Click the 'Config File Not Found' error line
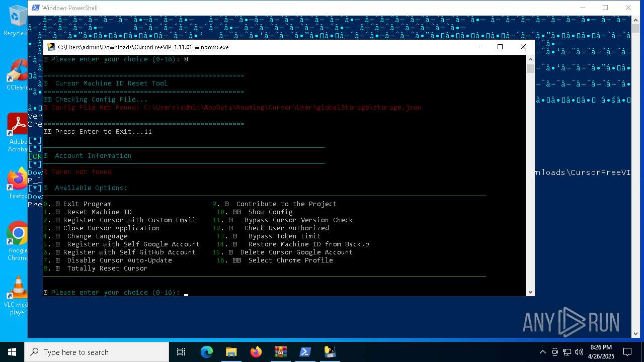The image size is (644, 362). 232,107
